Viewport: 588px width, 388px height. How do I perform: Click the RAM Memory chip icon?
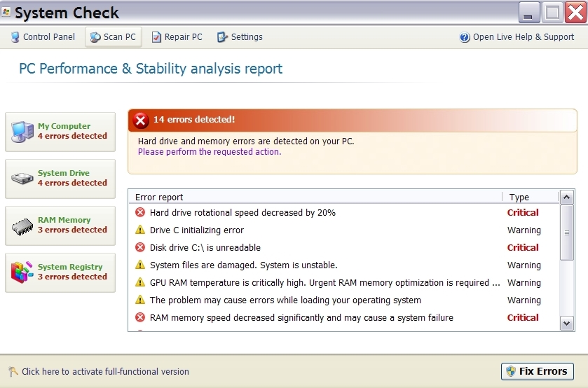[22, 226]
